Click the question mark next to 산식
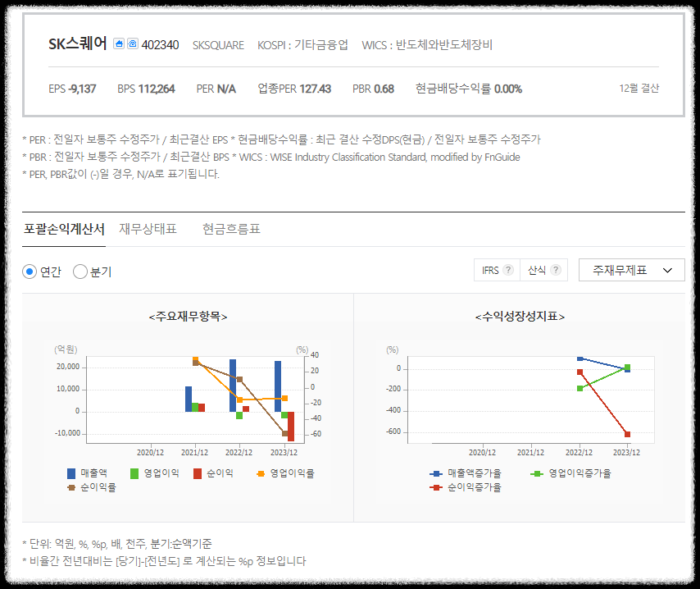 pyautogui.click(x=556, y=270)
